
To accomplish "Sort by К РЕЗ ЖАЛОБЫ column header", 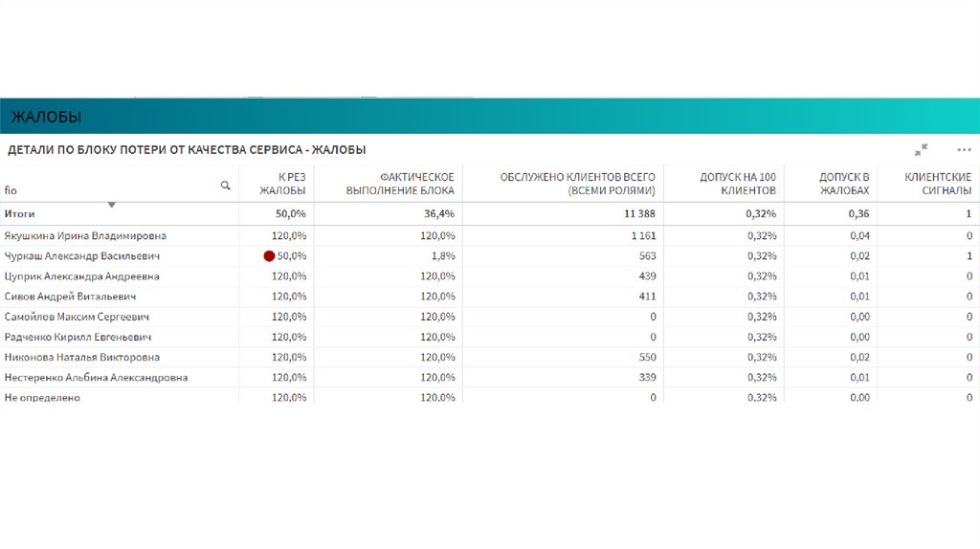I will [x=282, y=184].
